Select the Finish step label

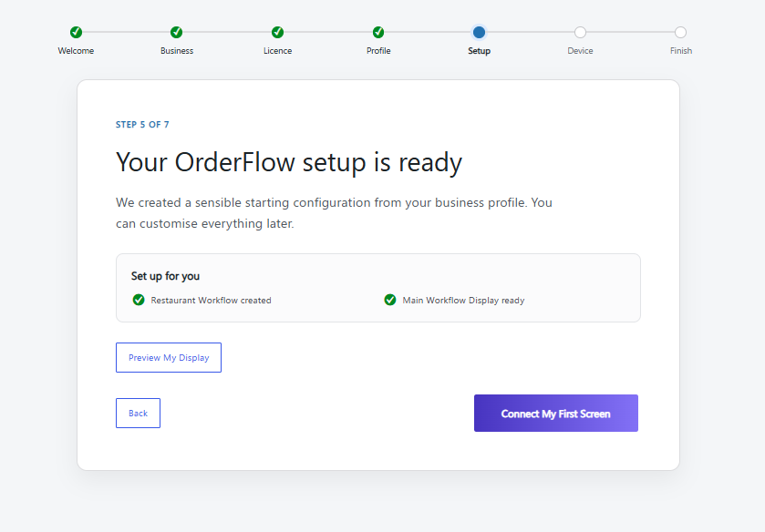(680, 51)
